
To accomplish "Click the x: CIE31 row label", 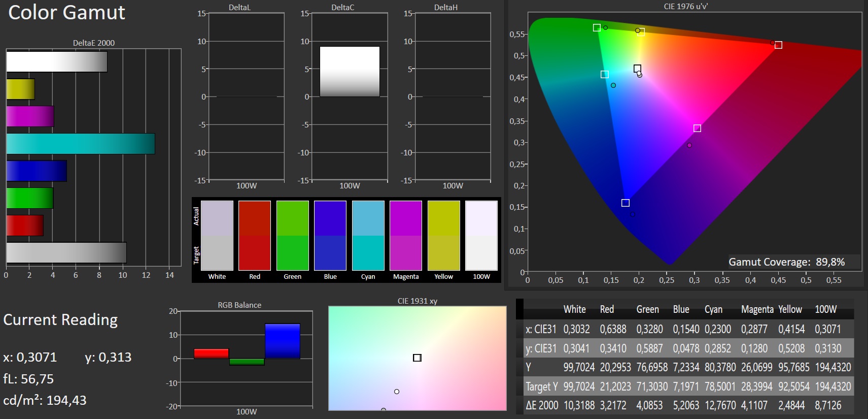I will click(x=541, y=329).
